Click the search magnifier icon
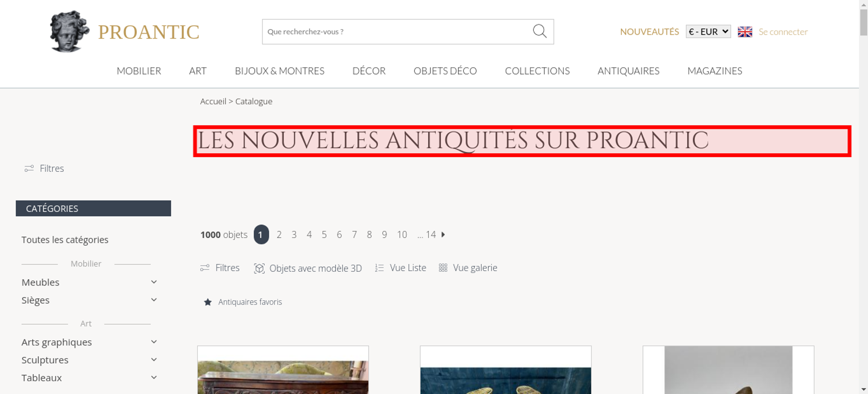The height and width of the screenshot is (394, 868). [539, 31]
